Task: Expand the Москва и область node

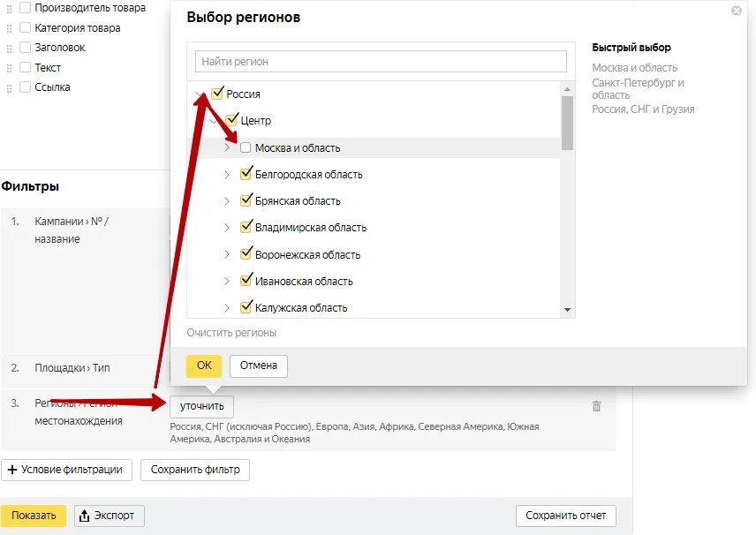Action: coord(227,147)
